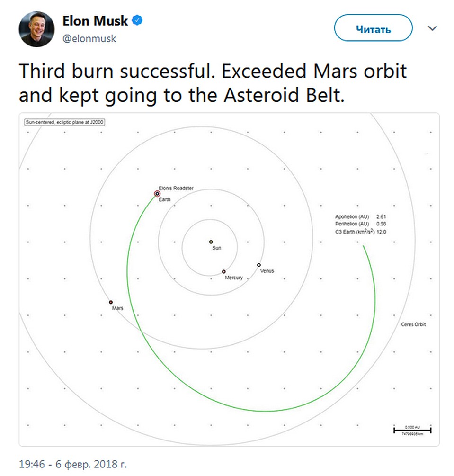
Task: Open the tweet options chevron dropdown
Action: [432, 28]
